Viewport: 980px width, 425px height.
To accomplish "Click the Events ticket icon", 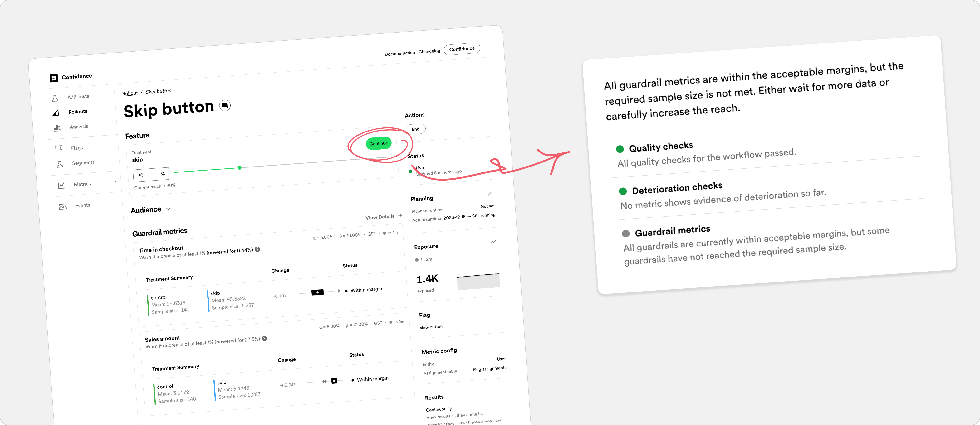I will pos(63,206).
